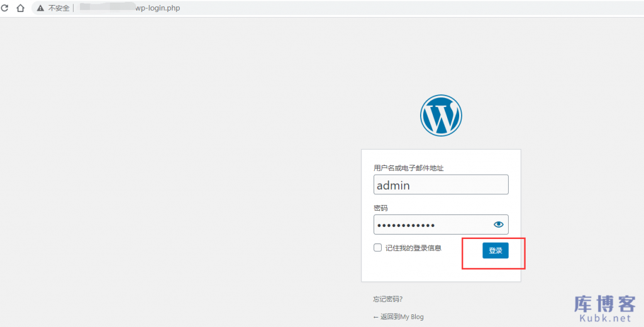Viewport: 644px width, 327px height.
Task: Click the Kubk.net watermark text
Action: click(x=605, y=319)
